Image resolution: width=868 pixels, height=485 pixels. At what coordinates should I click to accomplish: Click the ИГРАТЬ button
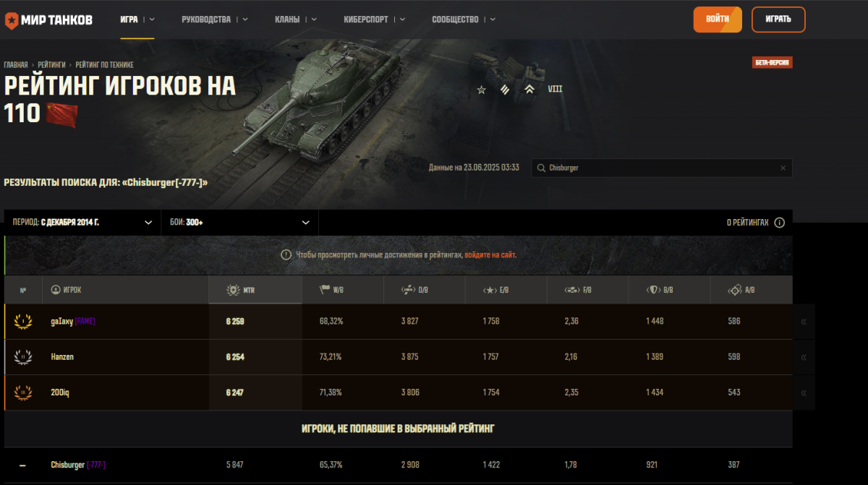click(778, 20)
